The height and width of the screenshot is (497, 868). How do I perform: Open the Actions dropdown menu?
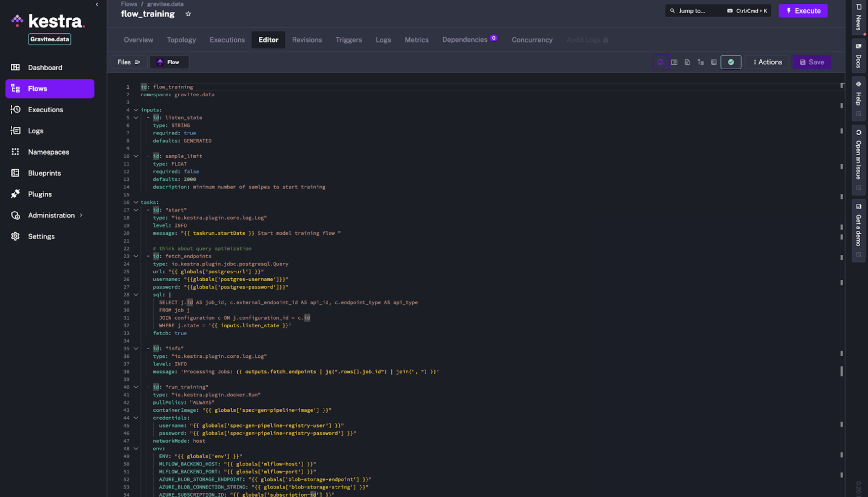pos(767,62)
